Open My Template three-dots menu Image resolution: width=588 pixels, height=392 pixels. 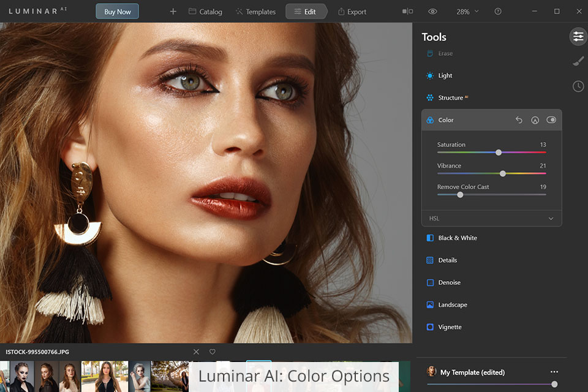[554, 372]
